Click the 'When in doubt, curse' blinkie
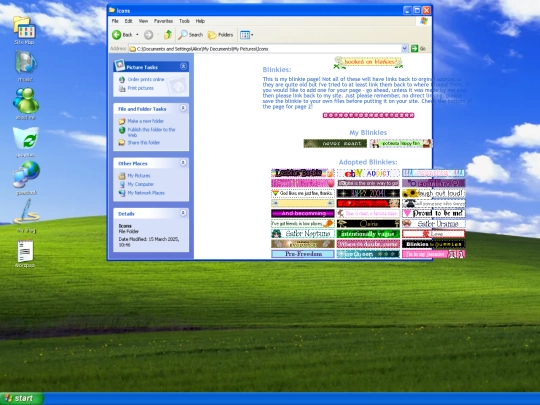 [368, 244]
